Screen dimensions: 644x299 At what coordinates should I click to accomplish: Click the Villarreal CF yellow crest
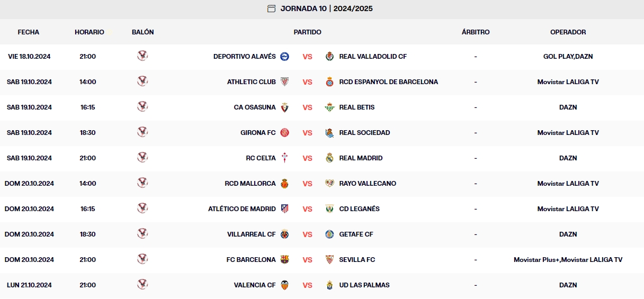click(x=284, y=234)
